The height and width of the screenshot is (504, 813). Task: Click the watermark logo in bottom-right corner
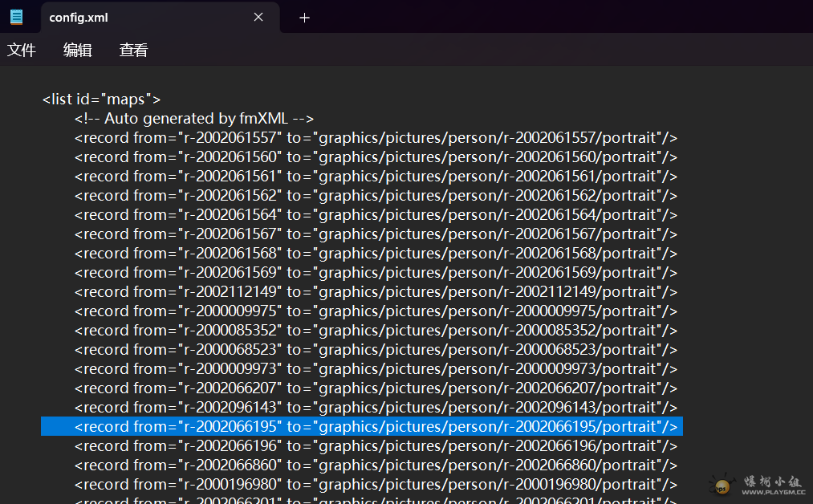[x=757, y=484]
